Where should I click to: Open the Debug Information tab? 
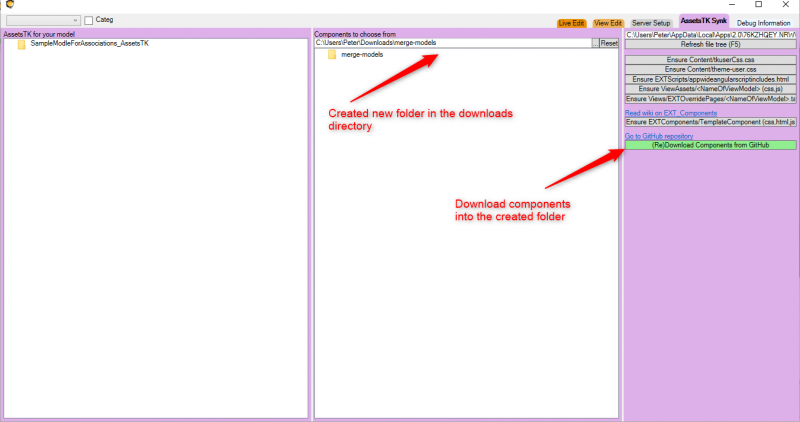click(763, 23)
